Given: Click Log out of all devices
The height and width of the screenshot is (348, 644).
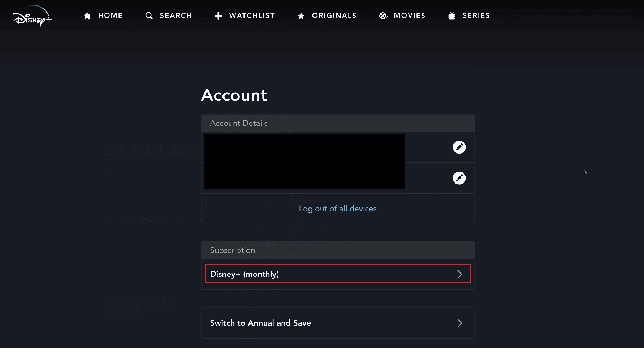Looking at the screenshot, I should [338, 209].
